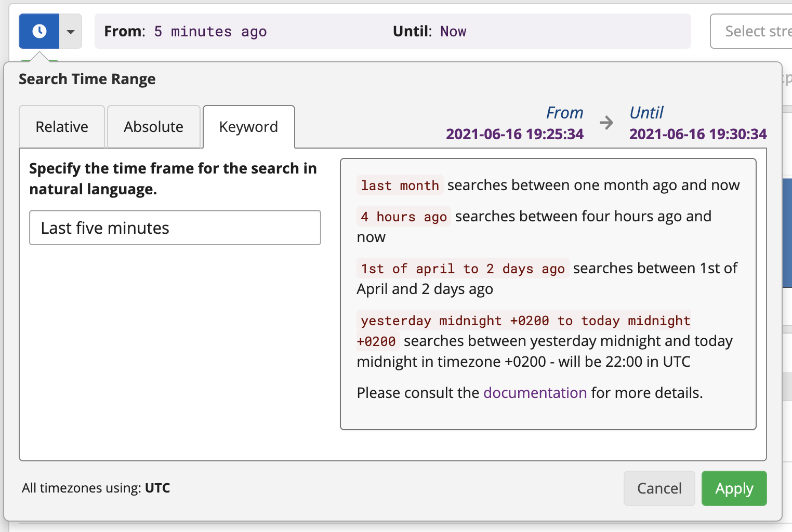Click the Until timestamp 2021-06-16 19:30:34
Screen dimensions: 792x532
[x=698, y=134]
